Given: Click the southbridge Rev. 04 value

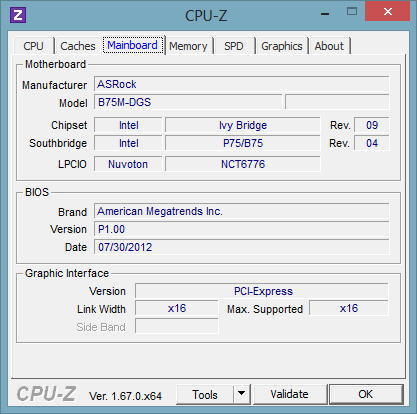Looking at the screenshot, I should tap(372, 143).
